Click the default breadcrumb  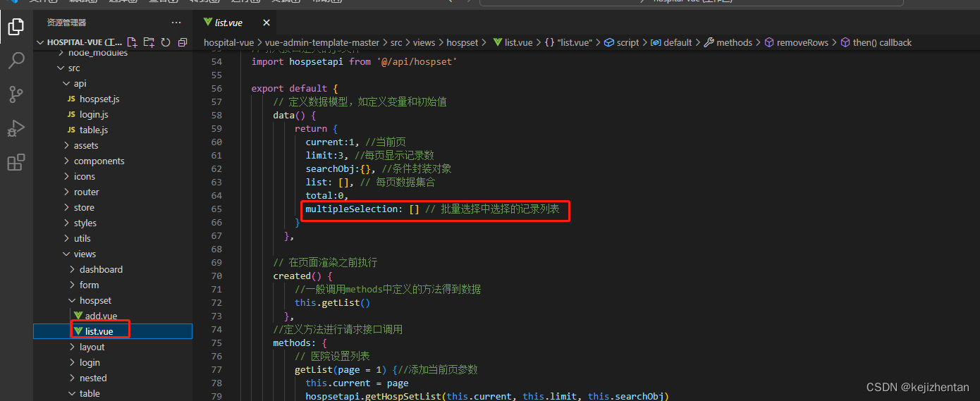[671, 42]
